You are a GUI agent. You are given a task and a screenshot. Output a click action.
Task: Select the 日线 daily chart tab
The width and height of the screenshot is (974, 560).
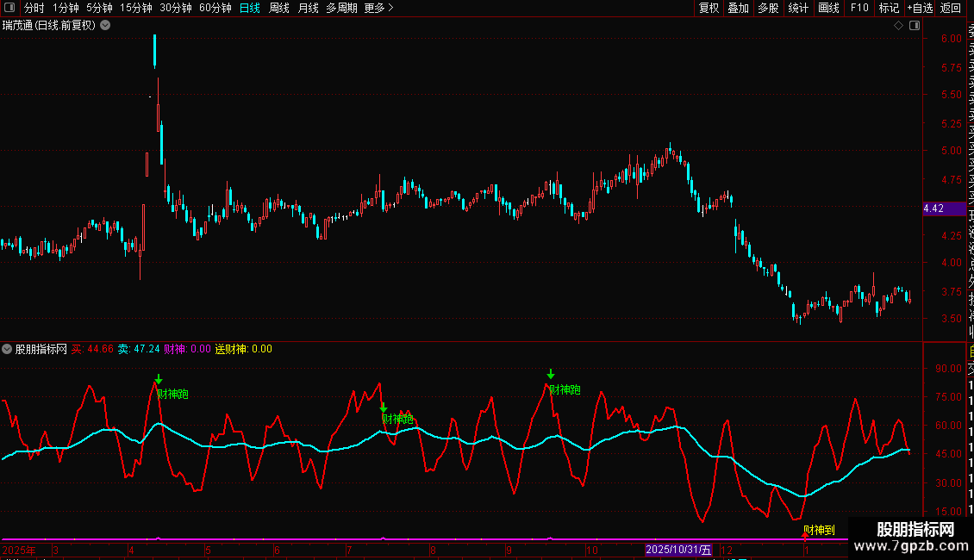(250, 8)
